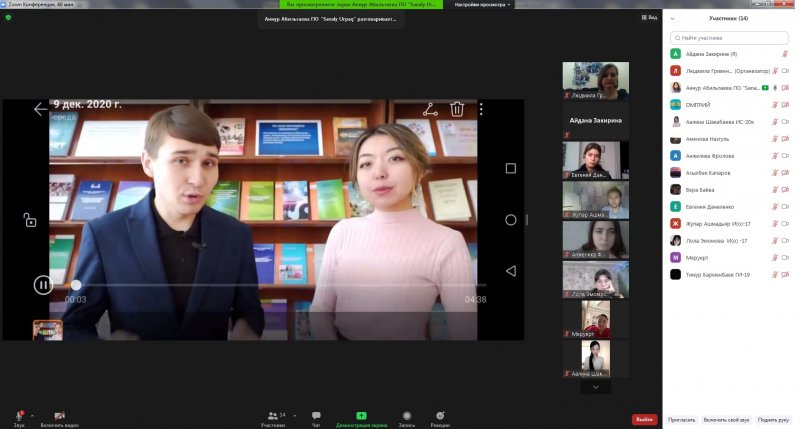Viewport: 800px width, 429px height.
Task: Select Анжелика video tile in gallery strip
Action: click(x=595, y=240)
